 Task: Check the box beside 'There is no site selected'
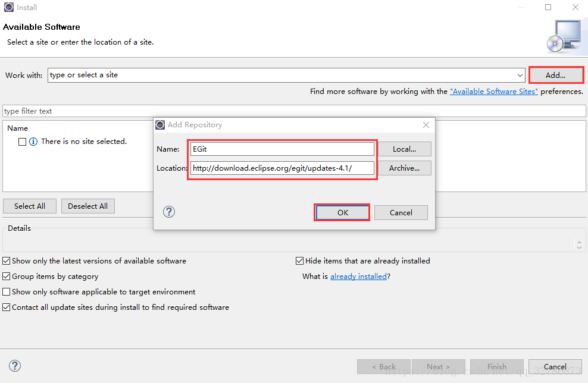click(22, 142)
